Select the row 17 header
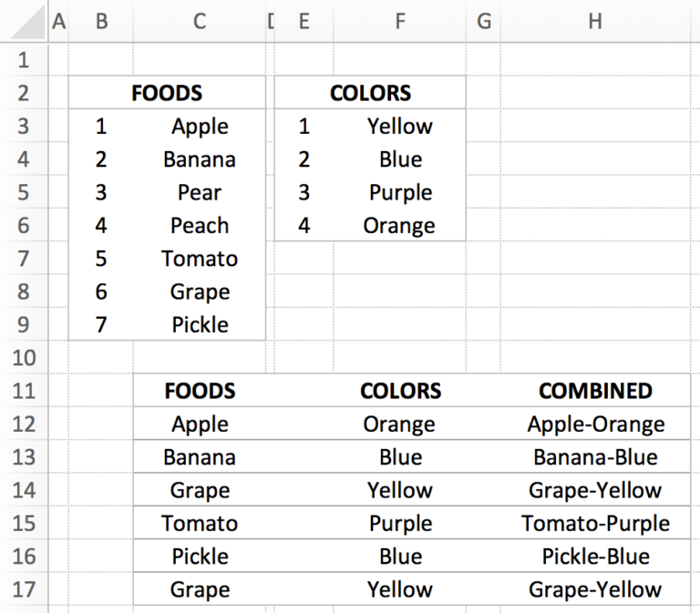Screen dimensions: 700x613 tap(24, 589)
